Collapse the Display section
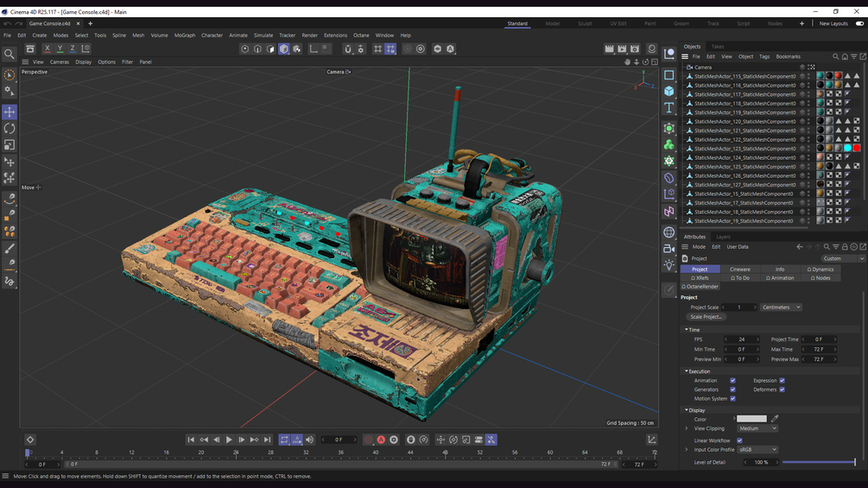The width and height of the screenshot is (868, 488). click(x=687, y=410)
